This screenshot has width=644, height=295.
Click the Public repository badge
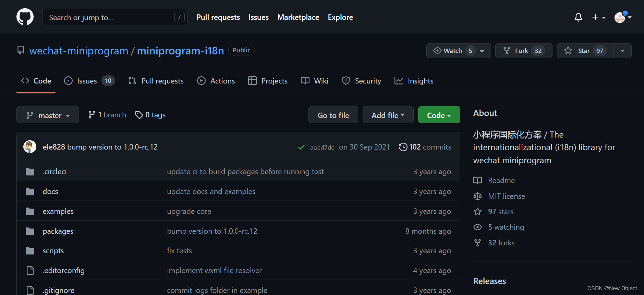(x=242, y=50)
